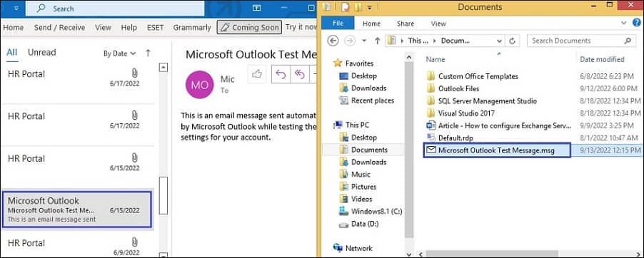Click the Default.rdp file icon
The image size is (644, 258).
pyautogui.click(x=431, y=138)
